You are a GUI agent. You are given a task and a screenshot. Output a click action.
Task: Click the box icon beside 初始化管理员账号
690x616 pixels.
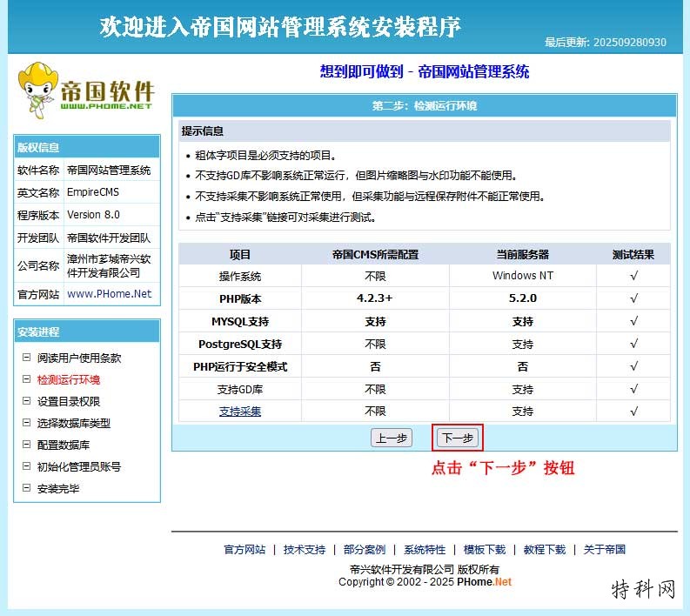pyautogui.click(x=26, y=466)
